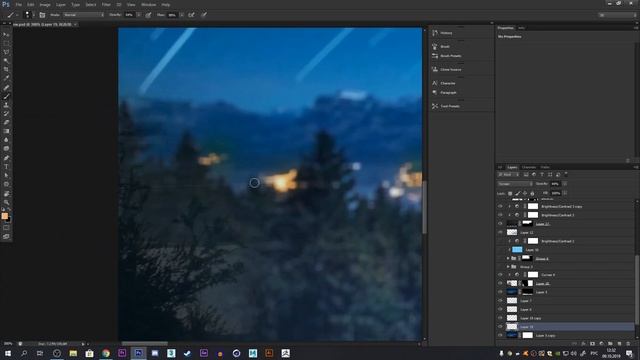Screen dimensions: 640x360
Task: Click the delete layer trash icon
Action: [628, 344]
